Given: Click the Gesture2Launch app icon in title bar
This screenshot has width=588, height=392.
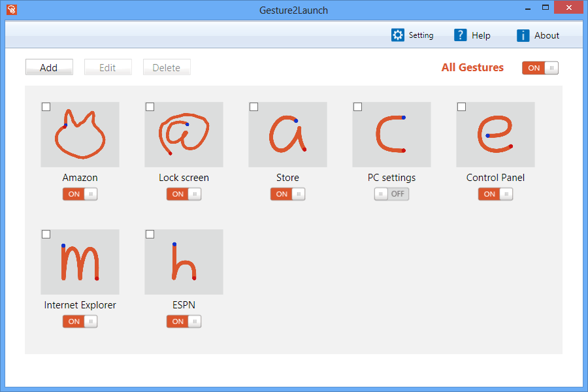Looking at the screenshot, I should tap(12, 9).
